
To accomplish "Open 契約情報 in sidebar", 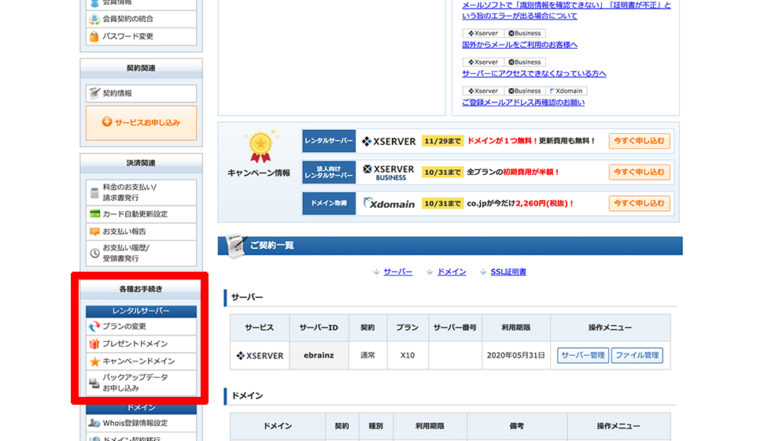I will coord(141,93).
